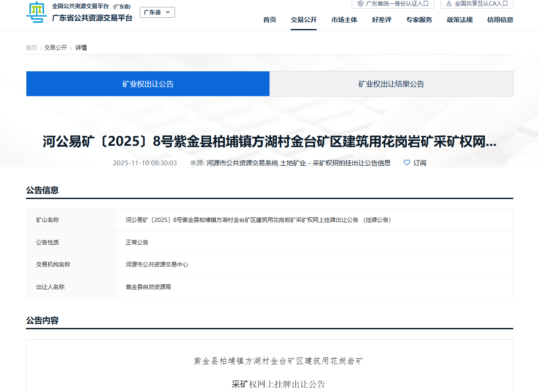Screen dimensions: 538x392
Task: Switch to the 矿业权出让公告 tab
Action: 148,84
